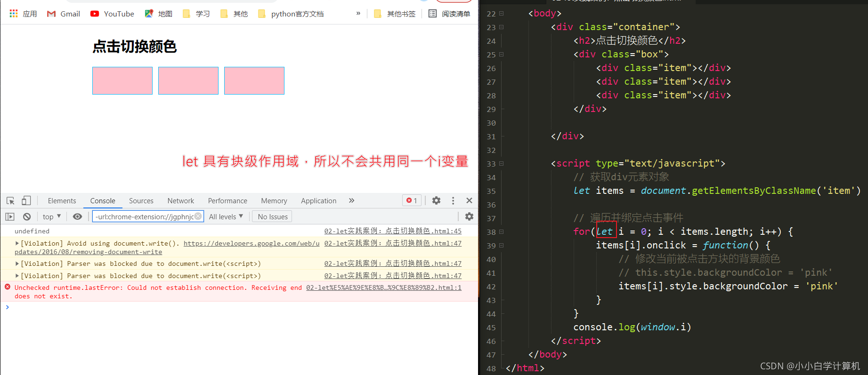868x375 pixels.
Task: Open the 其他书签 folder
Action: click(395, 14)
